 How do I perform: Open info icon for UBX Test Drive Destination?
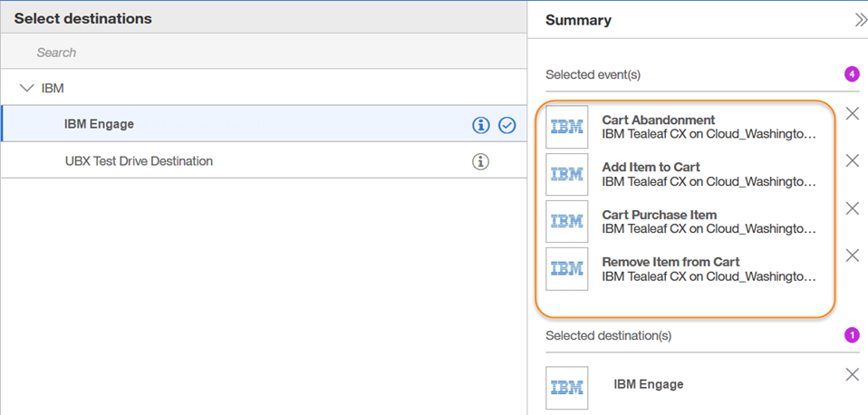tap(481, 161)
